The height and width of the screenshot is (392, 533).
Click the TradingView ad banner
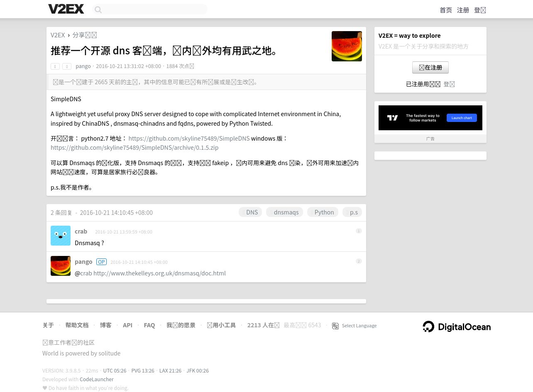[430, 118]
